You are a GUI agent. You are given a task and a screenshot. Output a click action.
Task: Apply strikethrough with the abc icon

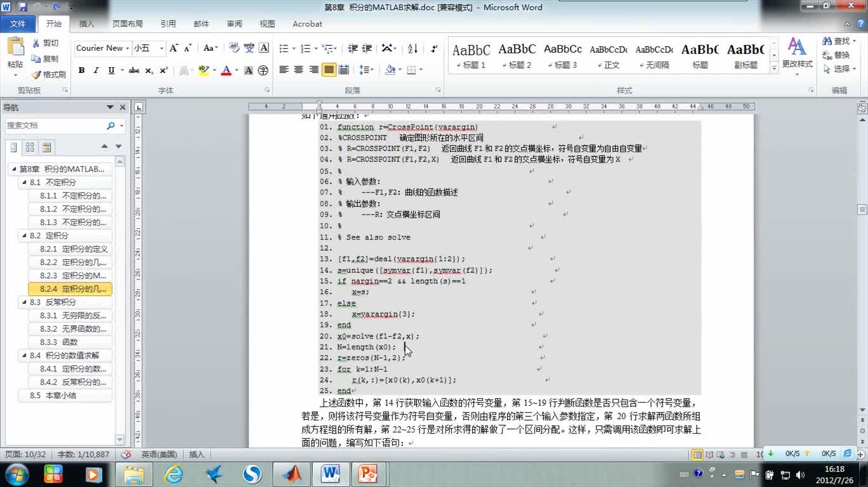(x=134, y=70)
